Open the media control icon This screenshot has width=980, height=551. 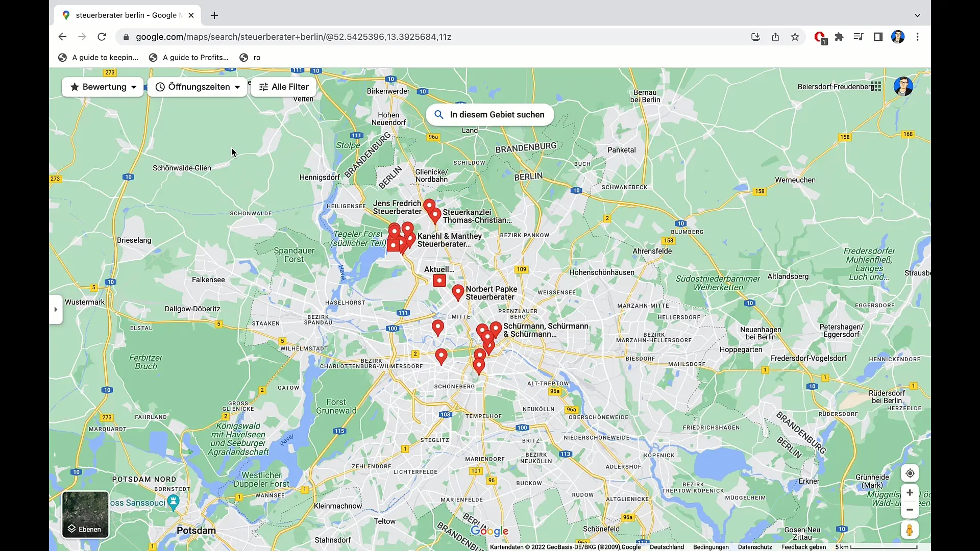859,37
